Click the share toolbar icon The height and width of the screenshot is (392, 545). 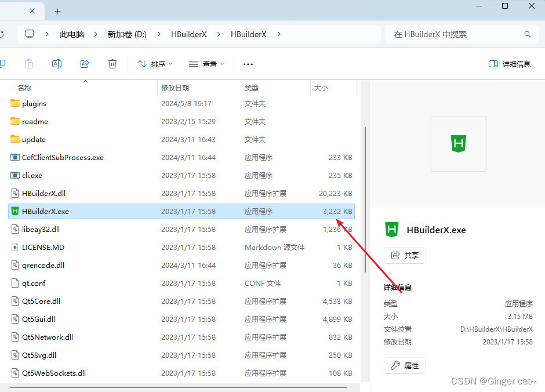[x=85, y=64]
